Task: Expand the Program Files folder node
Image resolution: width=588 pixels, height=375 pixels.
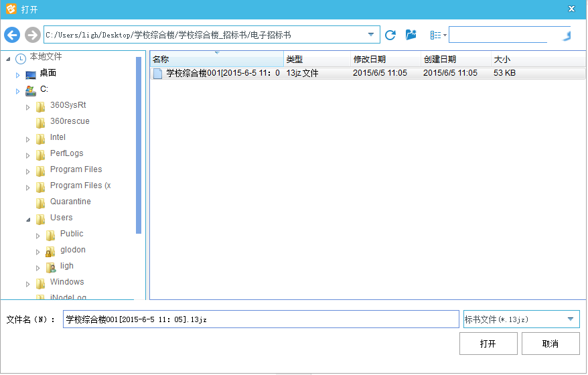Action: tap(28, 170)
